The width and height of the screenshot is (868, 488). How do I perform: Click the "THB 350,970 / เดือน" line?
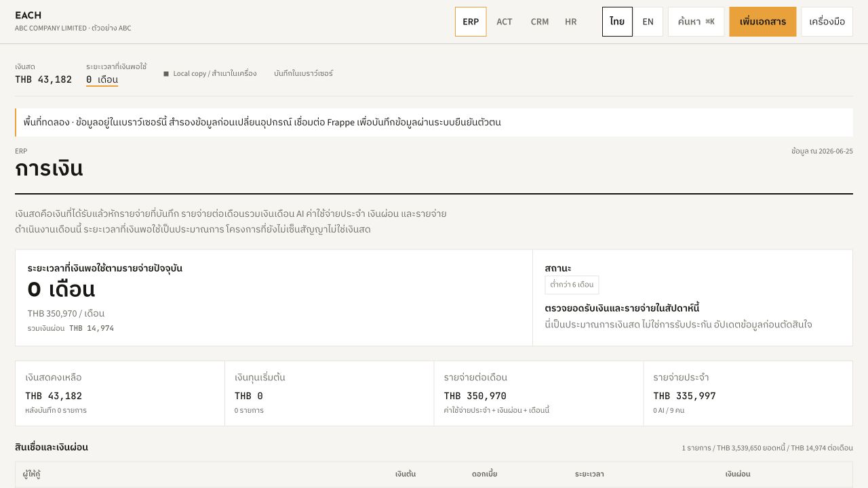click(x=66, y=313)
